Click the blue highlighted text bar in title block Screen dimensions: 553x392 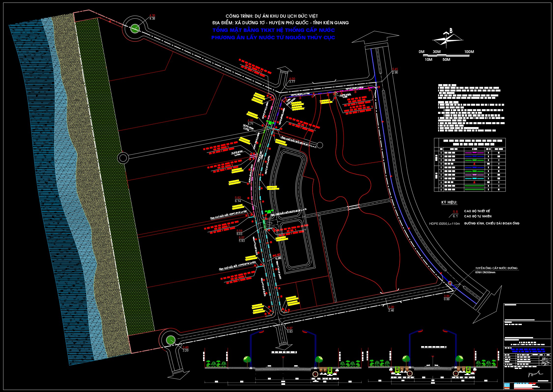[528, 350]
